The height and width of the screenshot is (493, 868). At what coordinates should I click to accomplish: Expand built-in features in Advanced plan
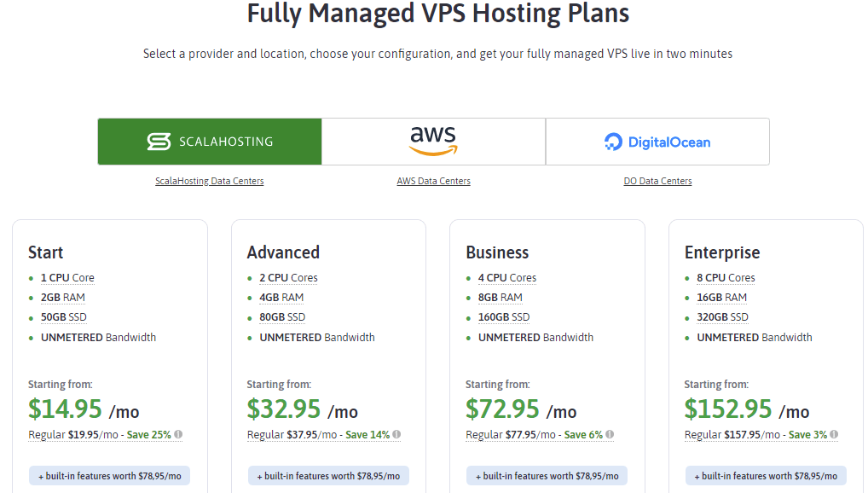[328, 476]
